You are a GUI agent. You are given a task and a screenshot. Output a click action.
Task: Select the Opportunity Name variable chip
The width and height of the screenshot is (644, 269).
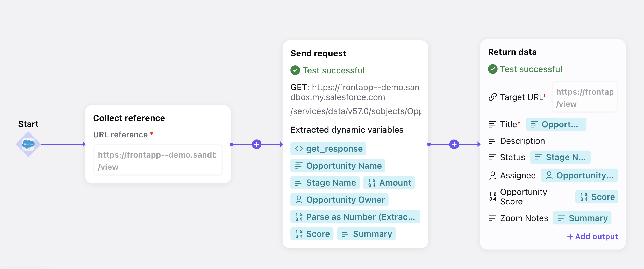point(338,166)
